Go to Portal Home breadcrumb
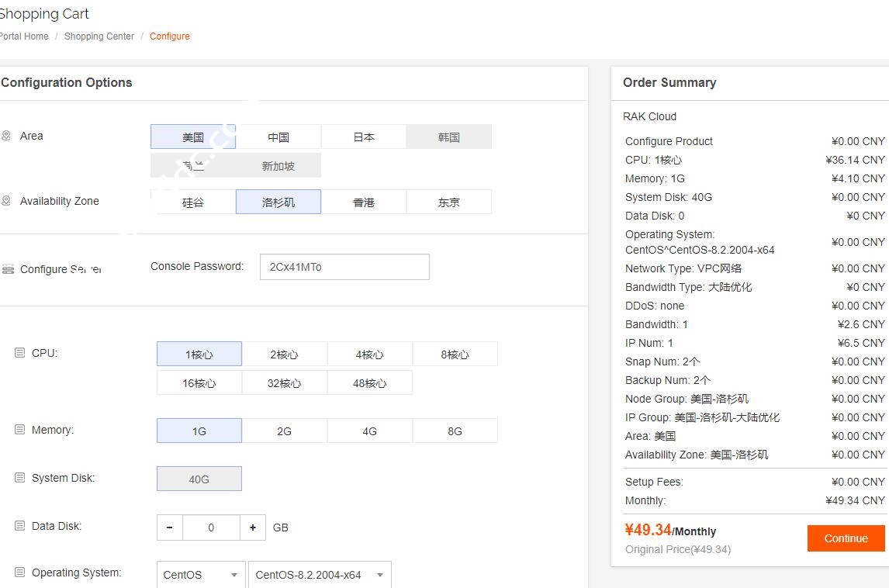 [x=24, y=36]
